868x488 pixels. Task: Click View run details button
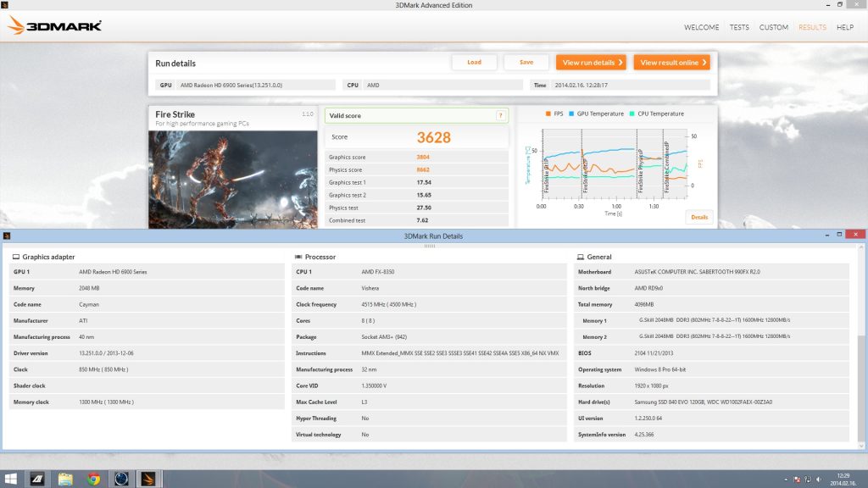coord(591,63)
